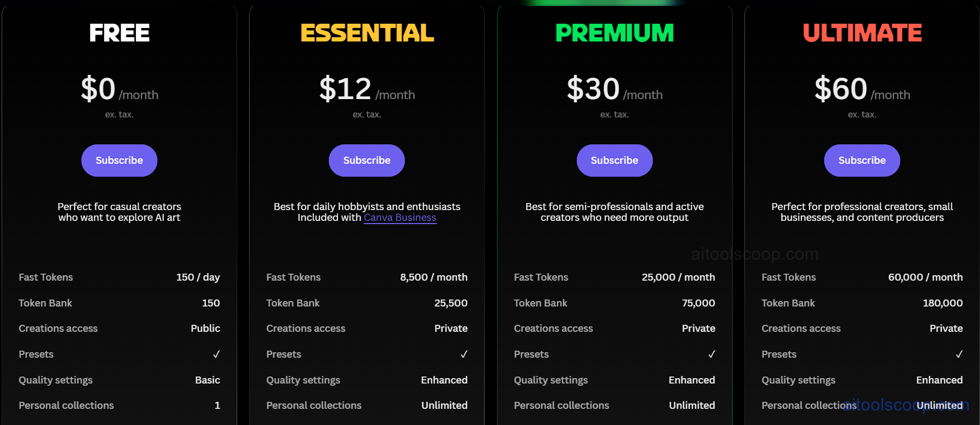Screen dimensions: 980x425
Task: Click the Presets checkmark in the FREE column
Action: point(216,354)
